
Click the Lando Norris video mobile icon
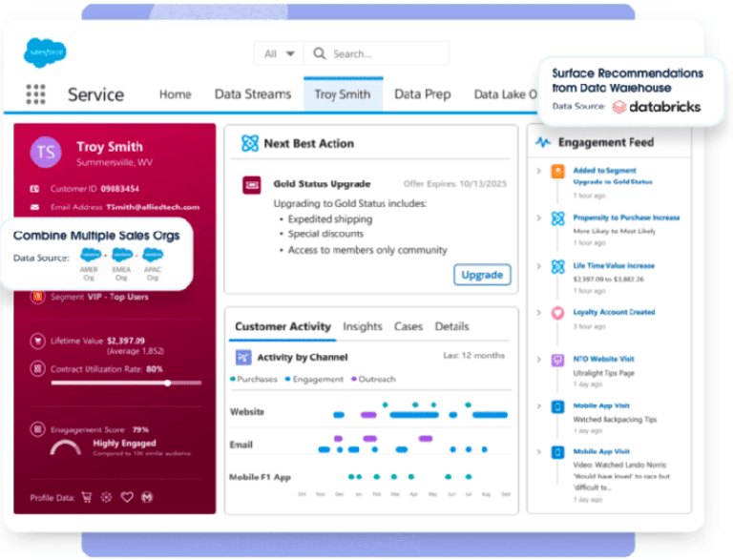(557, 452)
